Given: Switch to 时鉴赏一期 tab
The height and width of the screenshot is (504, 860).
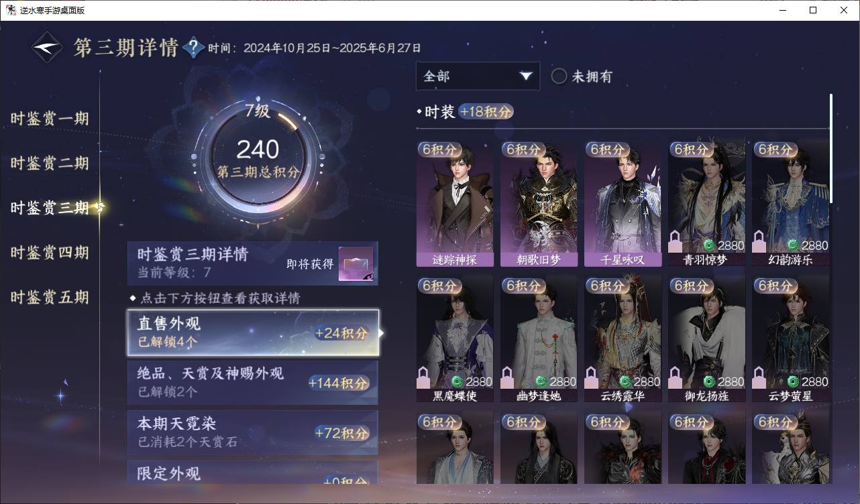Looking at the screenshot, I should coord(50,119).
